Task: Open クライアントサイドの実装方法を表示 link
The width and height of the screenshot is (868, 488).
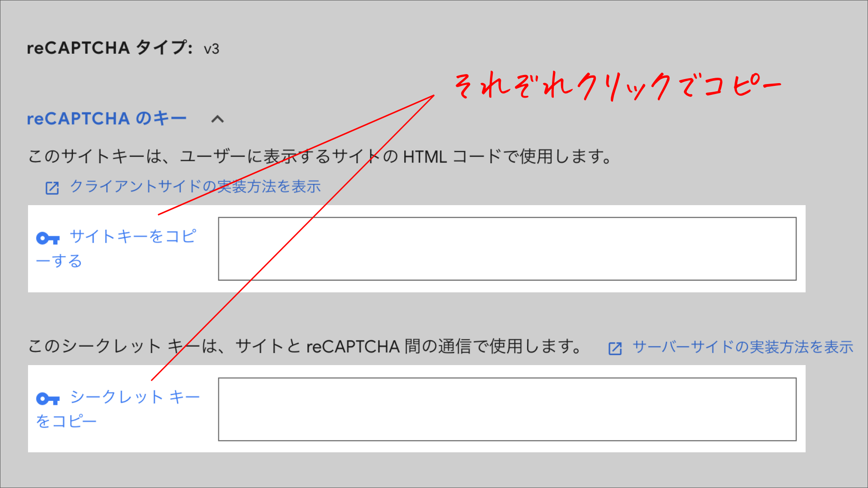Action: (195, 187)
